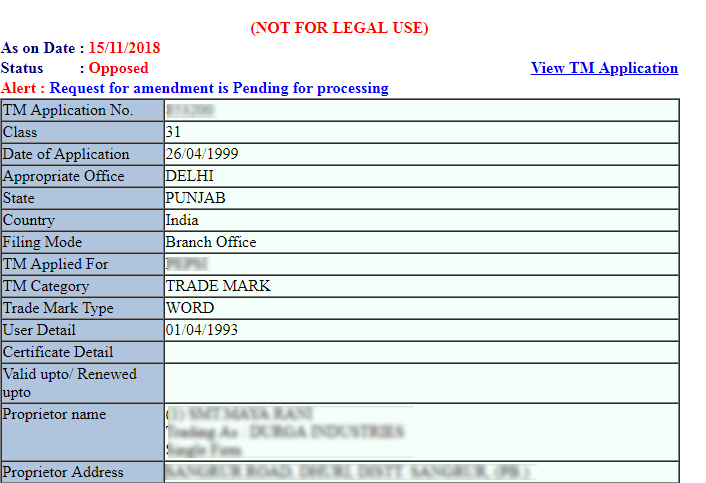Click the application date 26/04/1999

tap(202, 154)
